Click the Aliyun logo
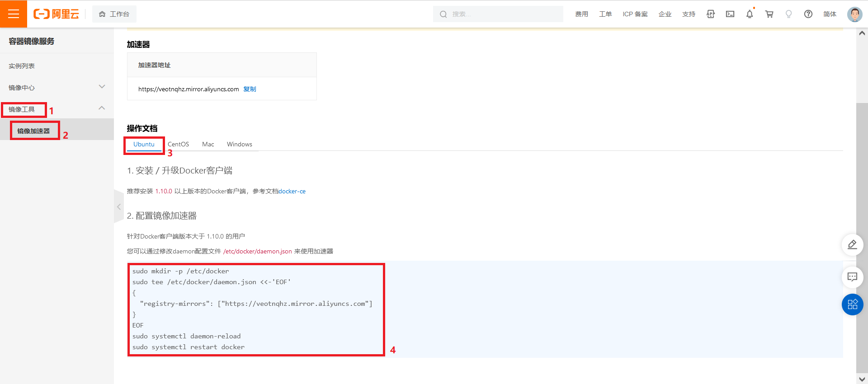 pyautogui.click(x=57, y=14)
